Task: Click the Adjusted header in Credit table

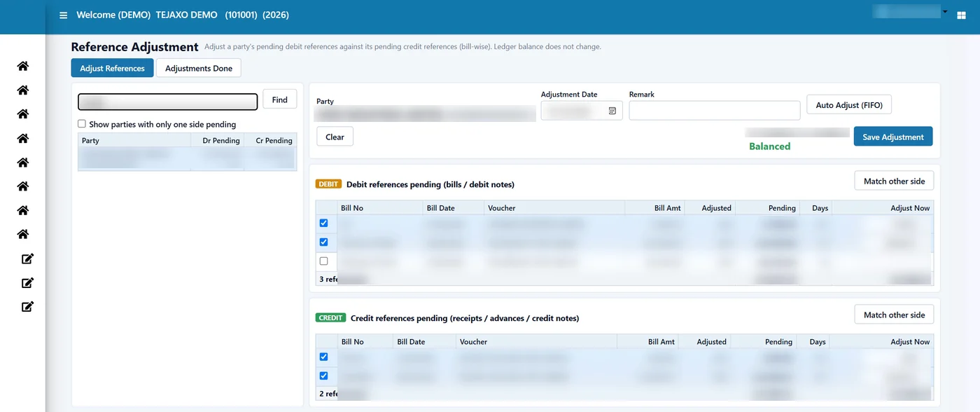Action: tap(704, 342)
